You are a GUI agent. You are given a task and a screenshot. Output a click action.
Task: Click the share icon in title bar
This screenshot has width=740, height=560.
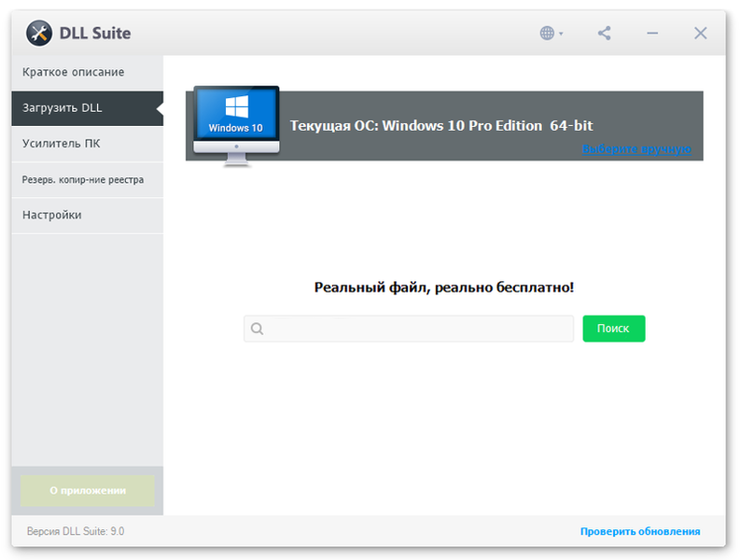[x=604, y=33]
